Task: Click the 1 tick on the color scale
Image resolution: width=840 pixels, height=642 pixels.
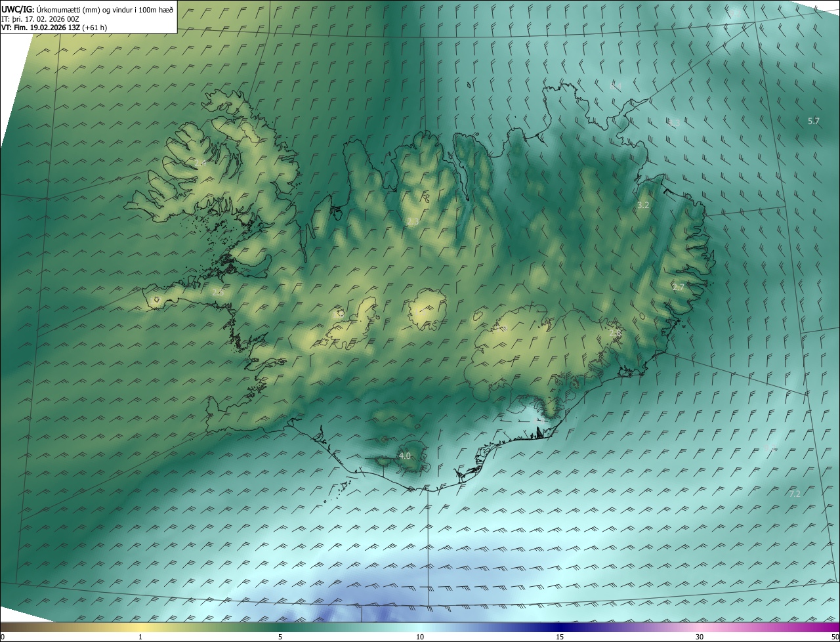Action: 140,637
